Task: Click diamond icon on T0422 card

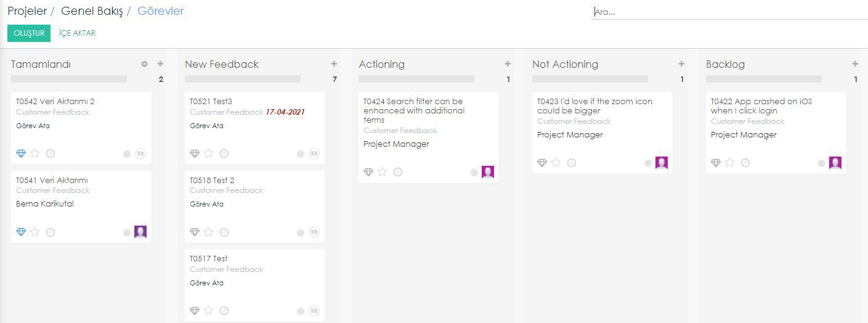Action: tap(716, 163)
